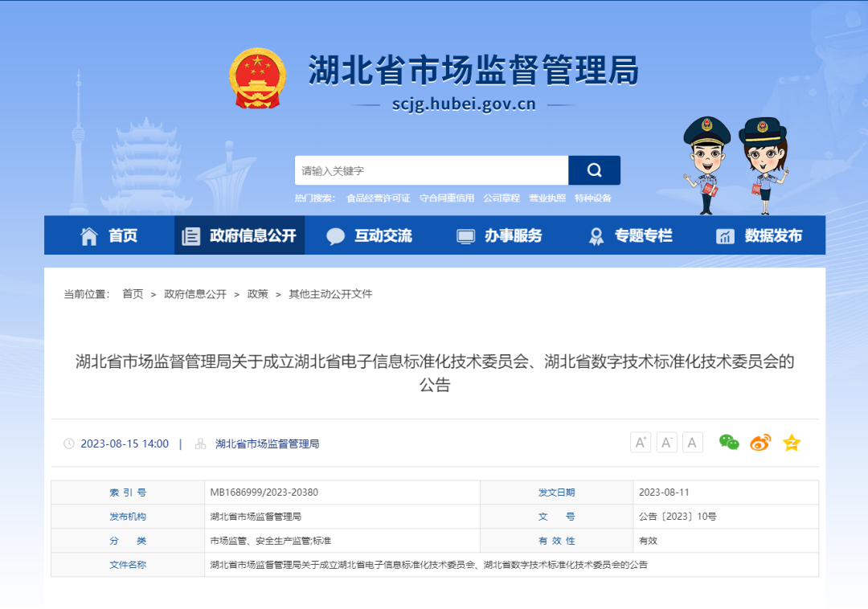Share article via Weibo icon

760,443
